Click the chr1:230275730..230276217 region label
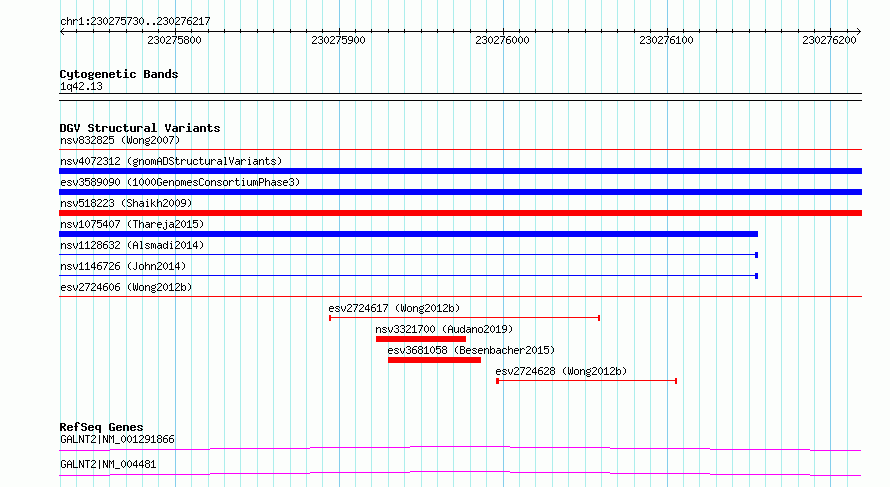890x487 pixels. 135,21
